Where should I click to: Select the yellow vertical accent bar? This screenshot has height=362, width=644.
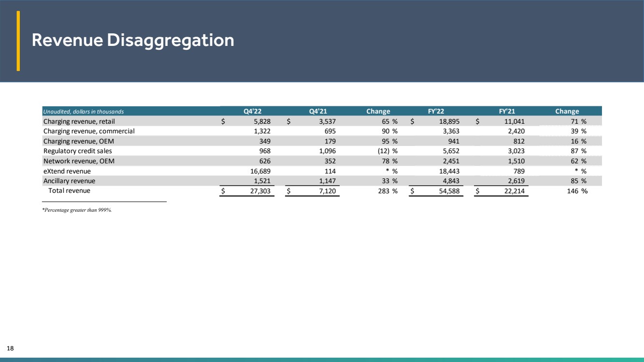point(18,41)
